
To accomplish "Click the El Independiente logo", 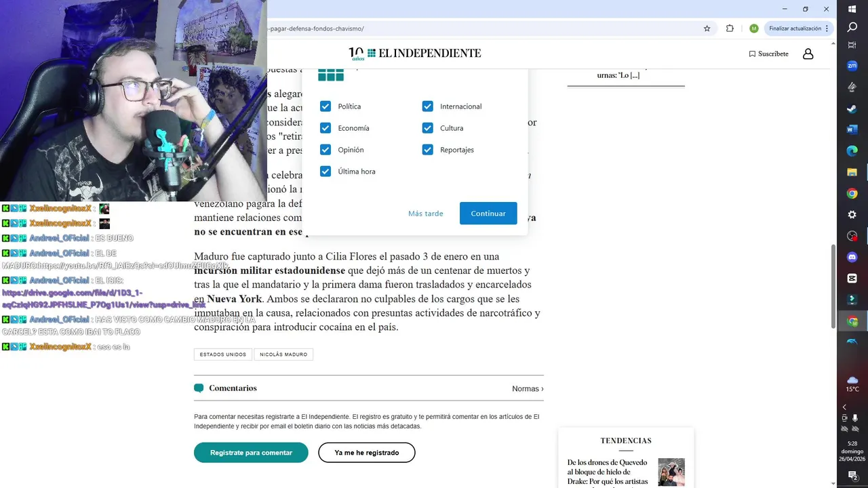I will [x=414, y=53].
